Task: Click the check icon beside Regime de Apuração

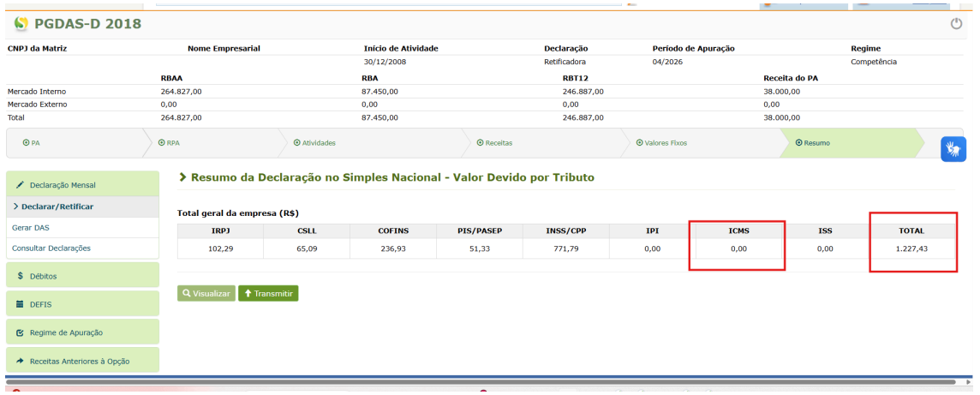Action: click(x=20, y=332)
